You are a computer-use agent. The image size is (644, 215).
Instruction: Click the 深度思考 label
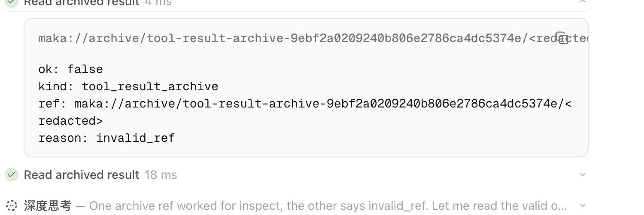[x=47, y=206]
